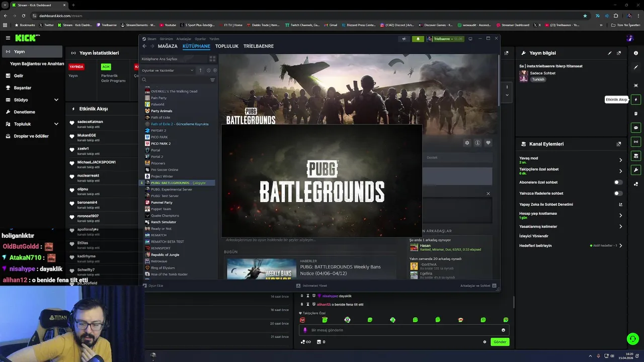
Task: Add PUBG to favorites heart icon
Action: pos(488,143)
